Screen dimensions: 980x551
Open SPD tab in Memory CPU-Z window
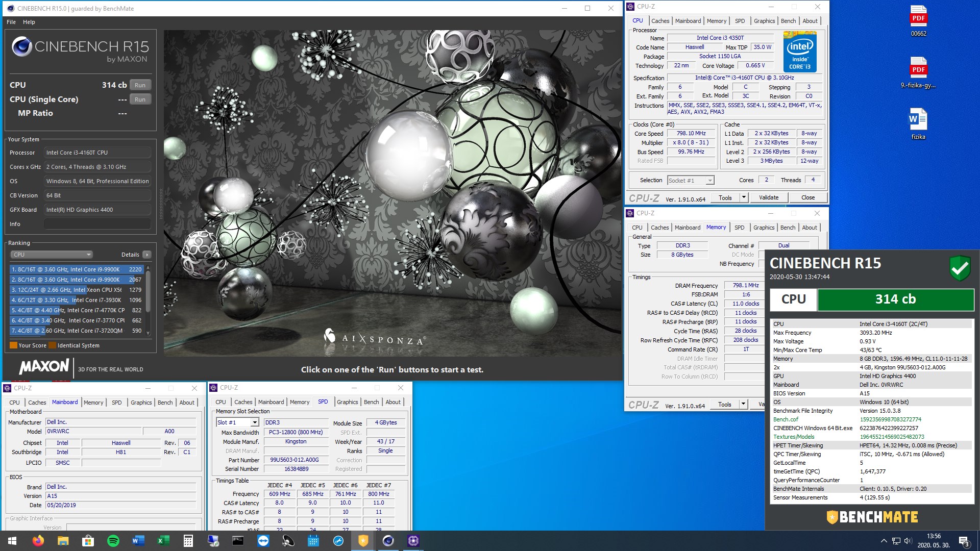pos(739,228)
